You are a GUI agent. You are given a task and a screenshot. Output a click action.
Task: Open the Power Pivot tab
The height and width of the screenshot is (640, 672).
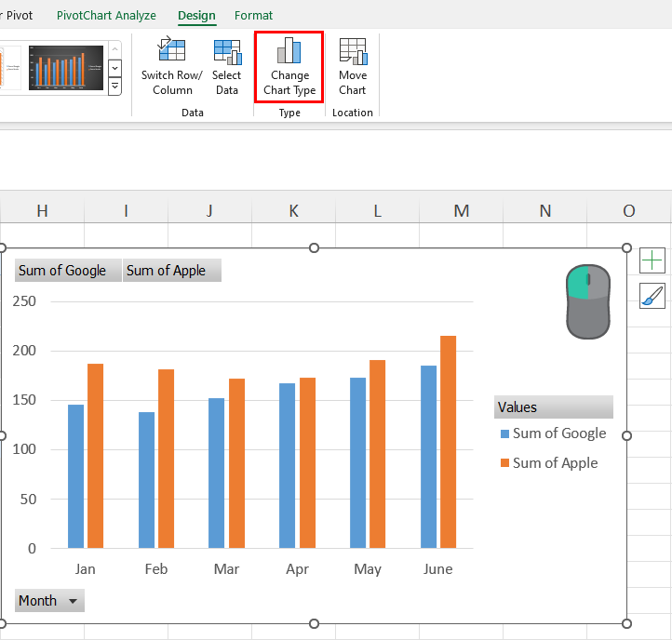(17, 16)
